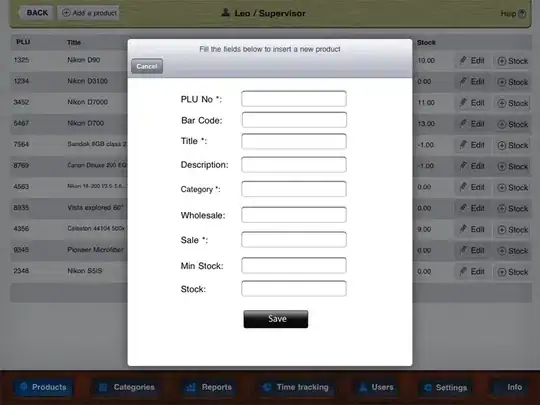Viewport: 540px width, 405px height.
Task: Edit the PLU 4563 product row
Action: click(x=472, y=187)
